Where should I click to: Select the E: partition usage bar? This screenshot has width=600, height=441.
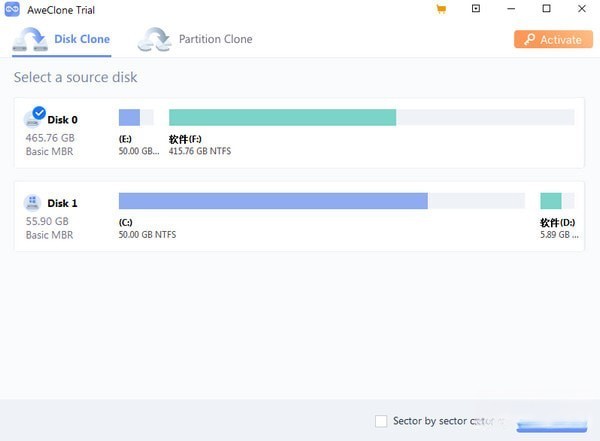[136, 118]
